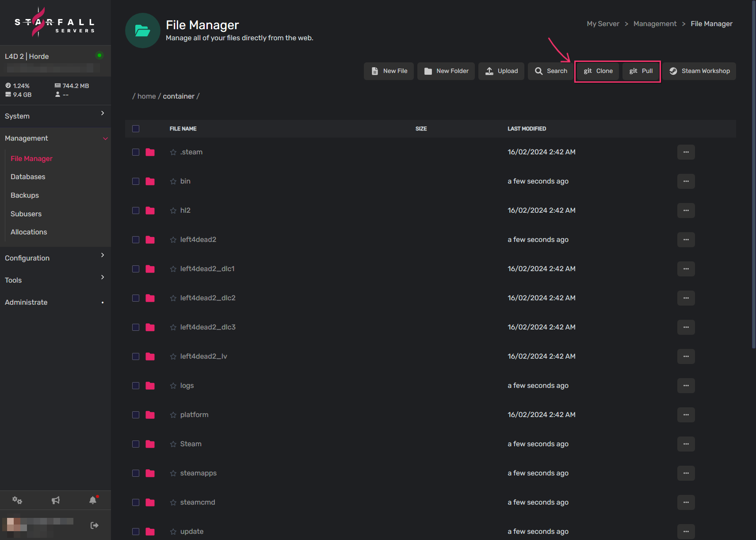Sort by the LAST MODIFIED column header
Image resolution: width=756 pixels, height=540 pixels.
coord(527,129)
